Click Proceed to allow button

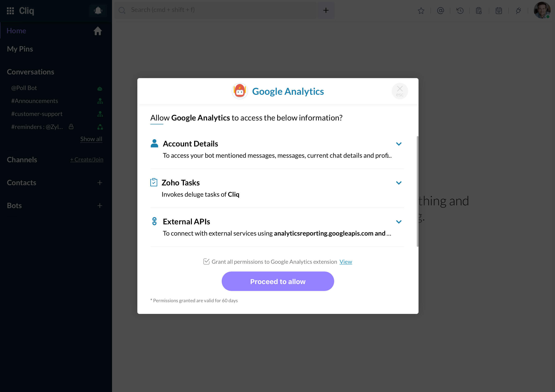click(278, 281)
